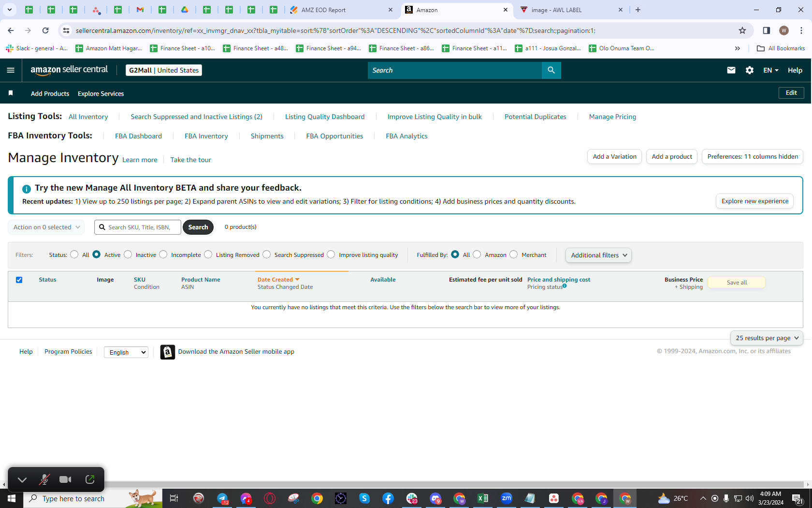Click the magnifier search button in header
The image size is (812, 508).
coord(551,70)
